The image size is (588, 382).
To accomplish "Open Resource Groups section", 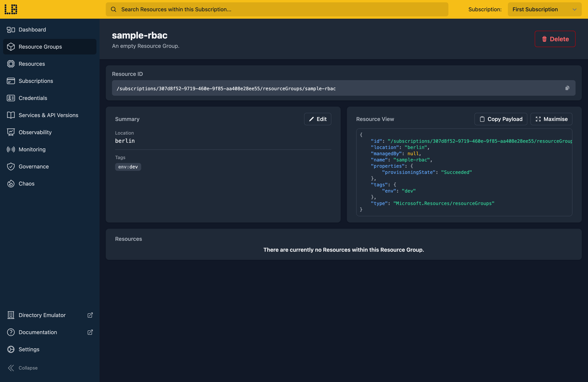I will click(x=50, y=47).
